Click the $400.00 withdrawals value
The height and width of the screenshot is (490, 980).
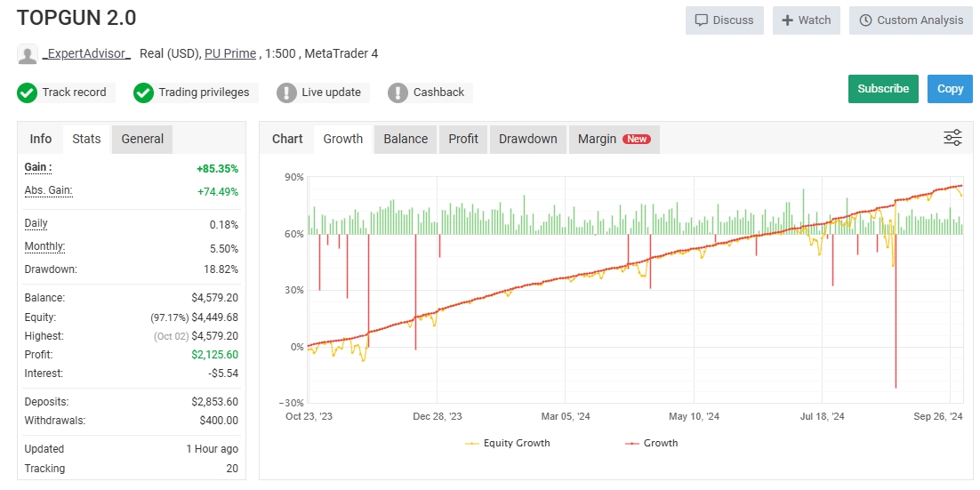tap(219, 421)
